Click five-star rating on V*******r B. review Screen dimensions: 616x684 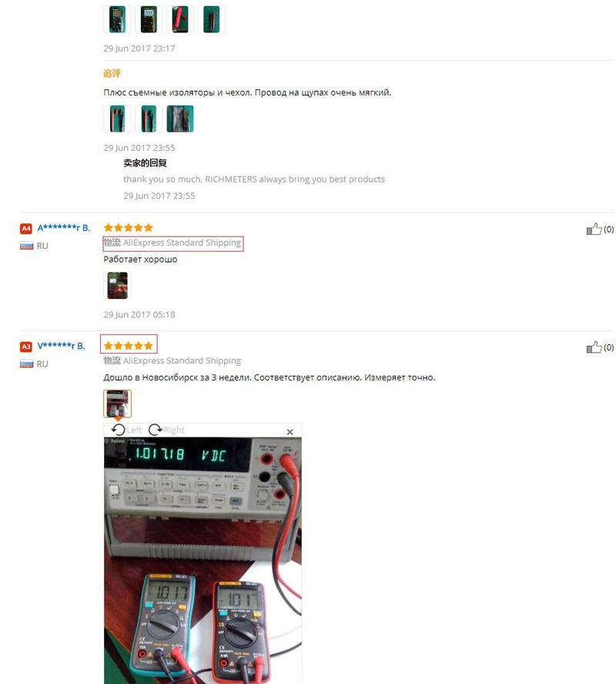coord(129,346)
